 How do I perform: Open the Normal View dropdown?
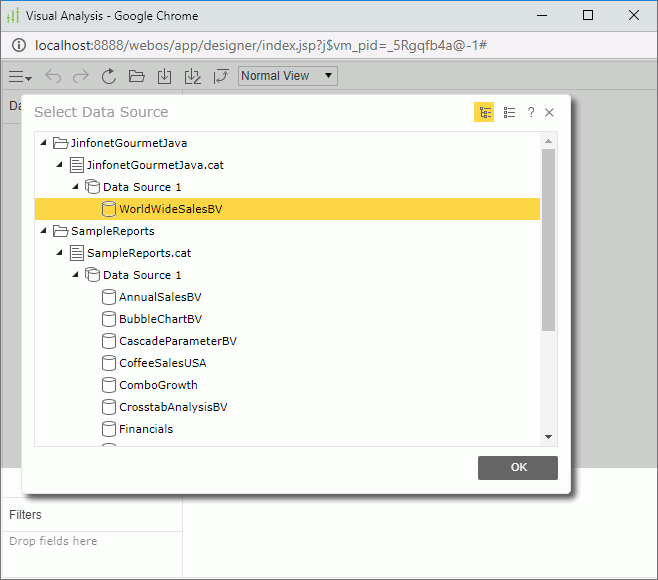(x=287, y=76)
